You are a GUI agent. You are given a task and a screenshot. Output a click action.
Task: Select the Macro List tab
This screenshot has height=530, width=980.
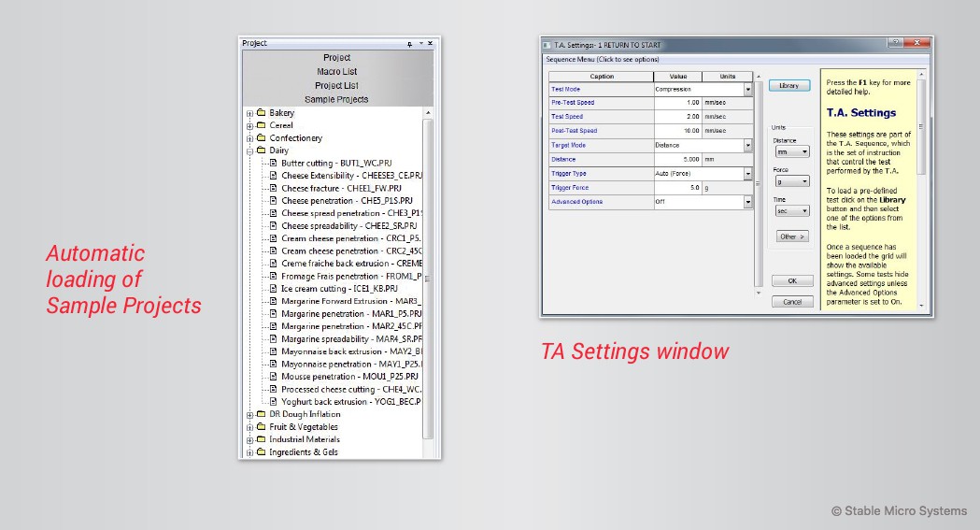click(337, 72)
